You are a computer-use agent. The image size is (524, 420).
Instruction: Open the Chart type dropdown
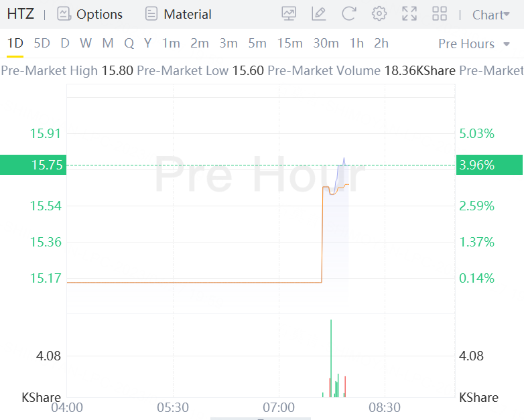pos(490,15)
